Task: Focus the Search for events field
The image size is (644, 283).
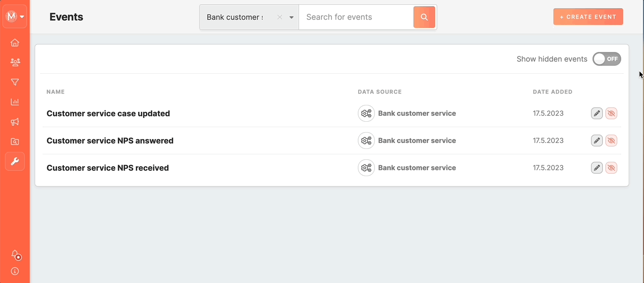Action: tap(356, 17)
